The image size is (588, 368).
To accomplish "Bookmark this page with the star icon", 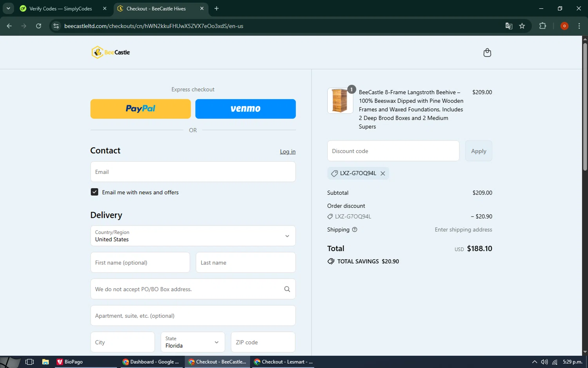I will tap(522, 26).
